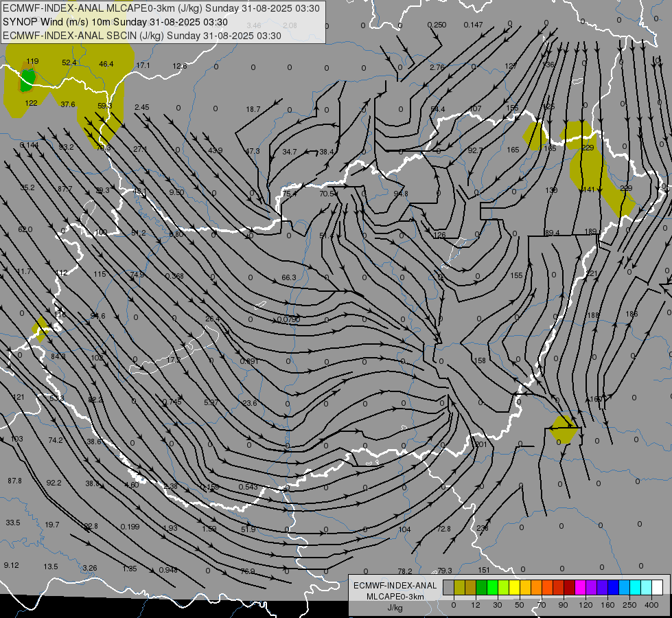Click the legend tick label 12
This screenshot has width=672, height=618.
tap(476, 605)
